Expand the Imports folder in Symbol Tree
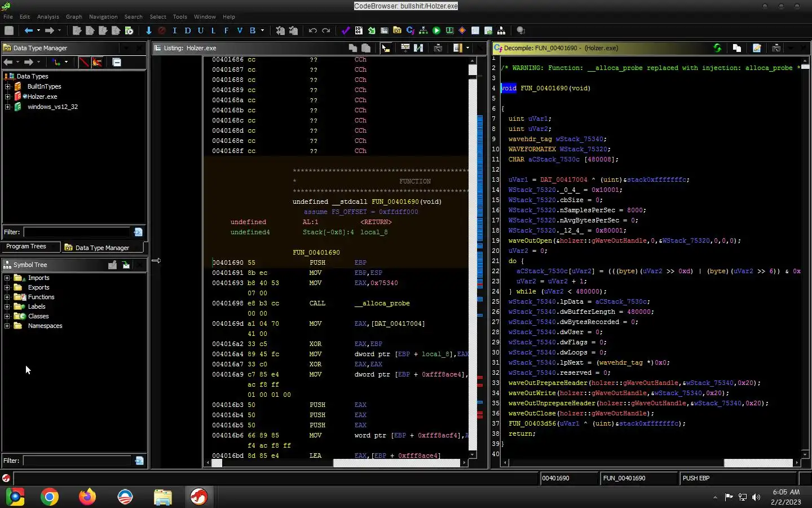Screen dimensions: 812x508 tap(7, 278)
